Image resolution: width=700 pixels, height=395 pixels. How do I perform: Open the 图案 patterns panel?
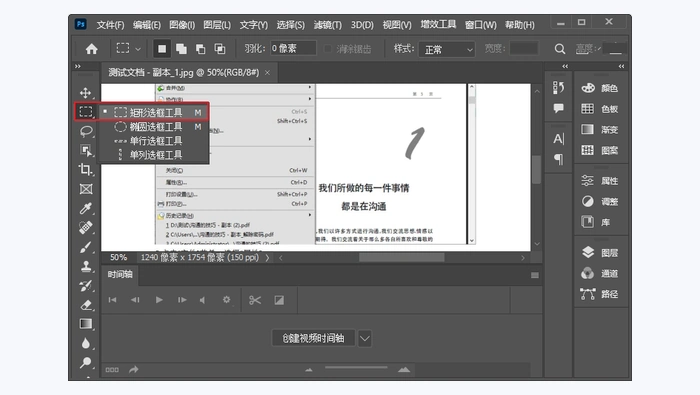[x=600, y=150]
